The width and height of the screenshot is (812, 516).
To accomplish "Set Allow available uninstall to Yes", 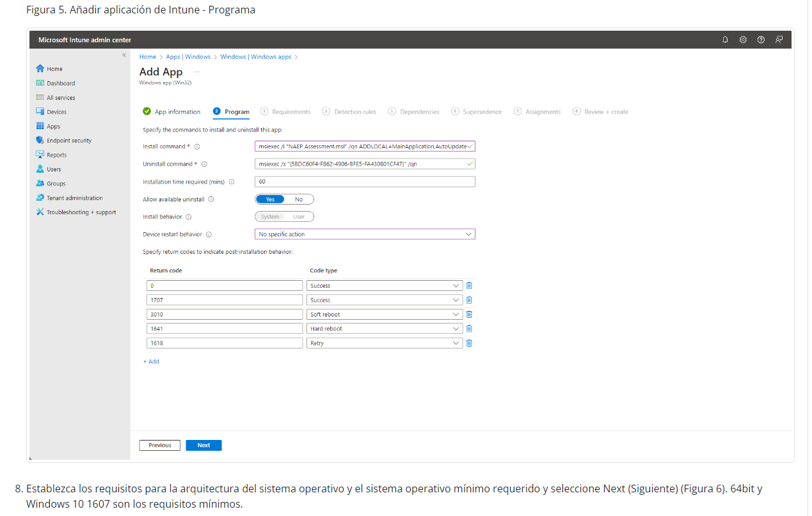I will [270, 199].
